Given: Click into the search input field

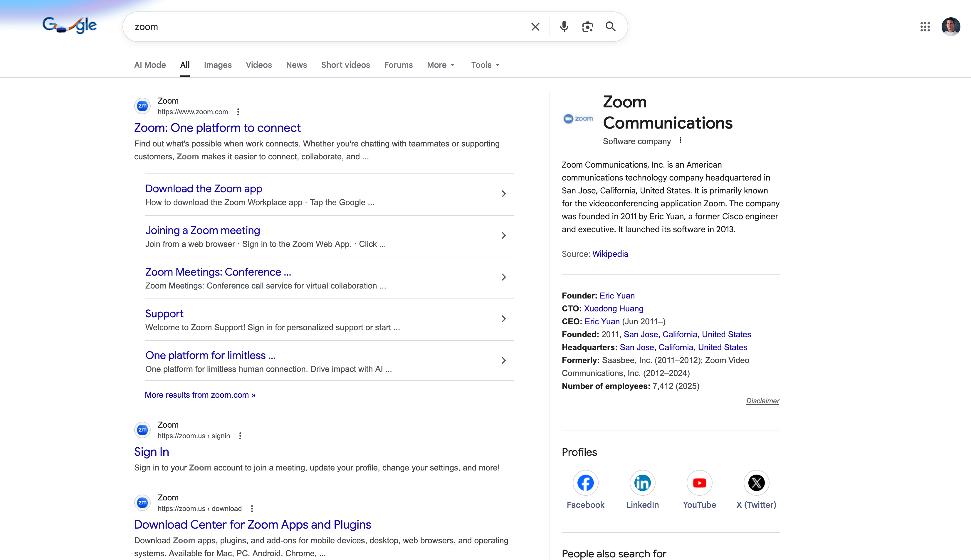Looking at the screenshot, I should click(327, 26).
